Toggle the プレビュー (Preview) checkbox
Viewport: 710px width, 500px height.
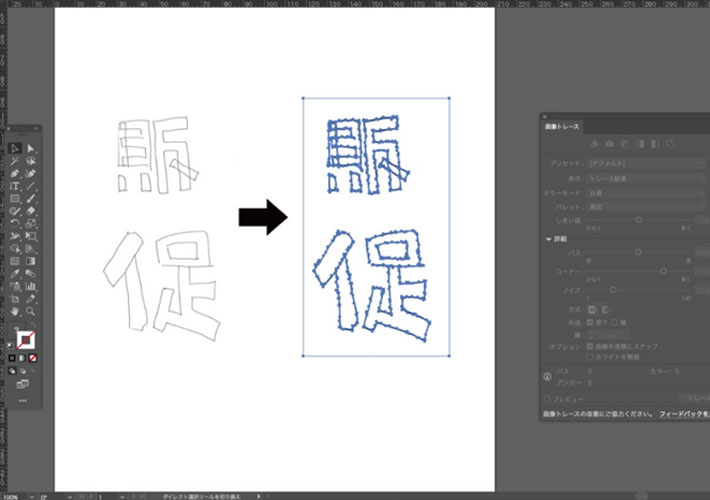546,397
